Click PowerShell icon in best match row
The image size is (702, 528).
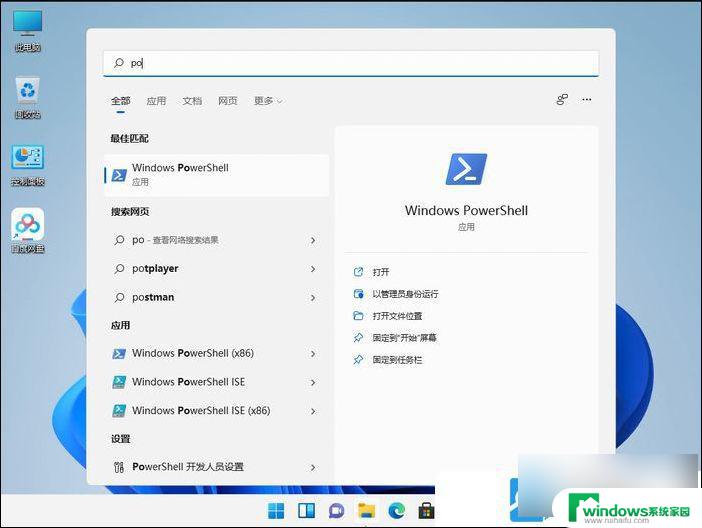point(119,175)
